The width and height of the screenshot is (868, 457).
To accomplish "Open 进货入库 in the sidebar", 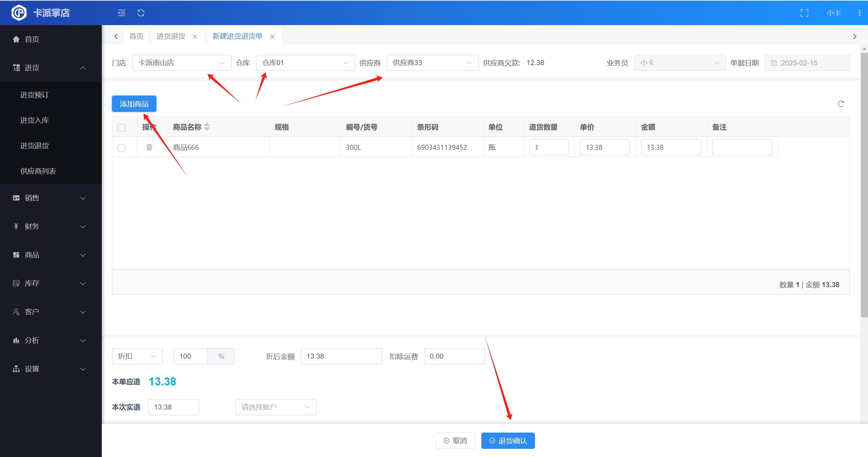I will click(35, 120).
